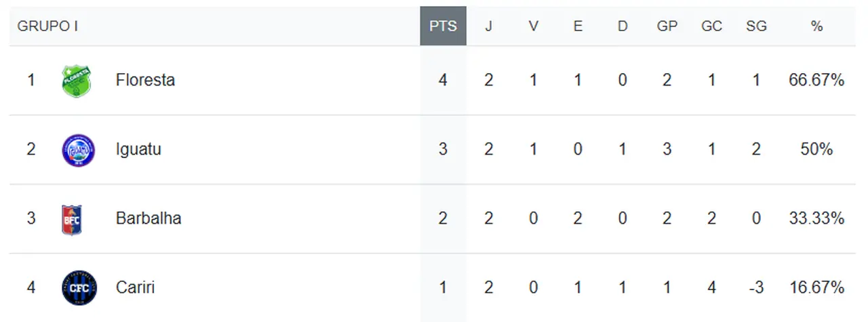
Task: Select the Cariri team name
Action: [135, 287]
